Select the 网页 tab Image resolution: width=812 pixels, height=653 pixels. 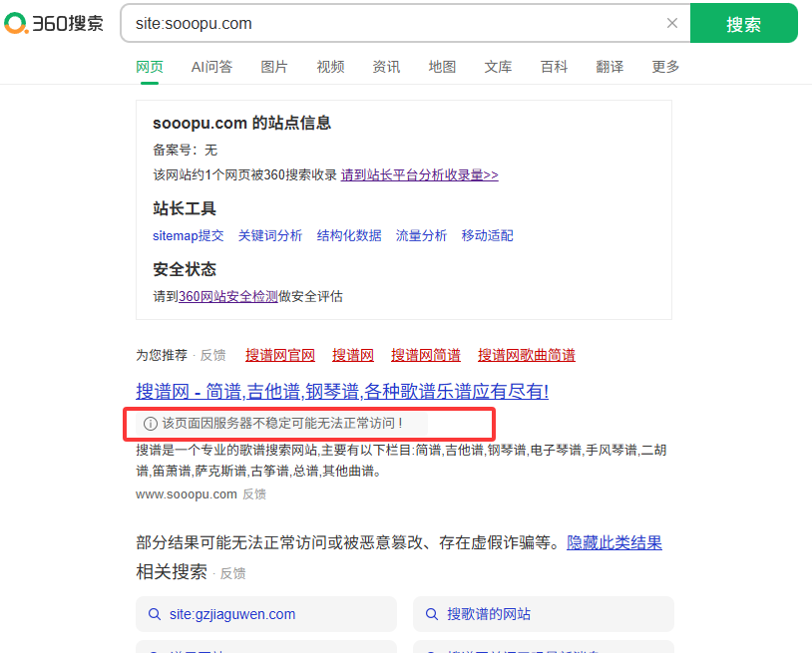pyautogui.click(x=150, y=67)
